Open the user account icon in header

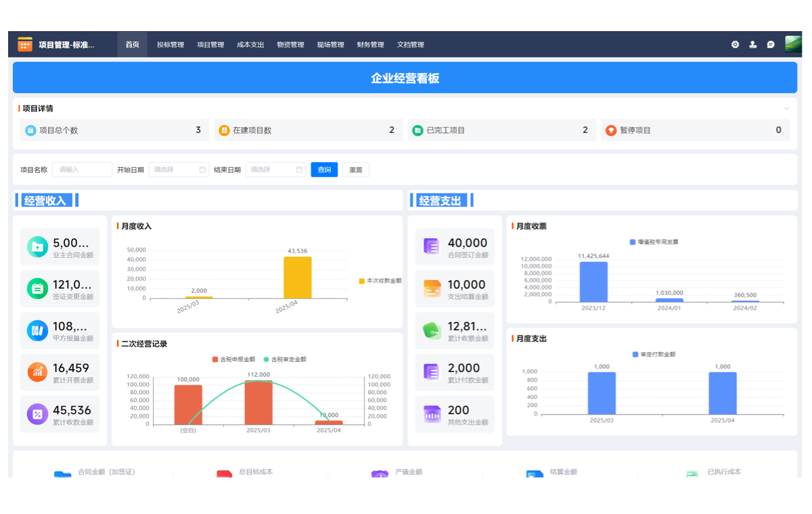click(x=752, y=45)
